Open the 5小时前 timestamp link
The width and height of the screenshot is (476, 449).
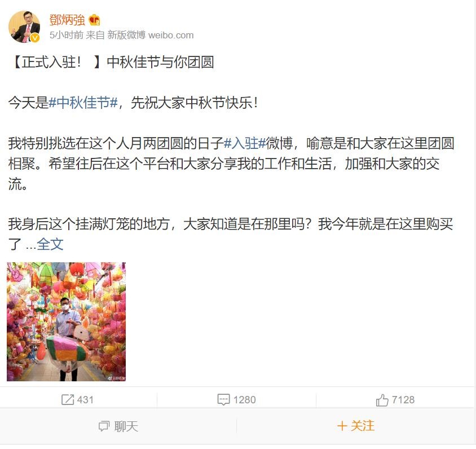click(66, 35)
